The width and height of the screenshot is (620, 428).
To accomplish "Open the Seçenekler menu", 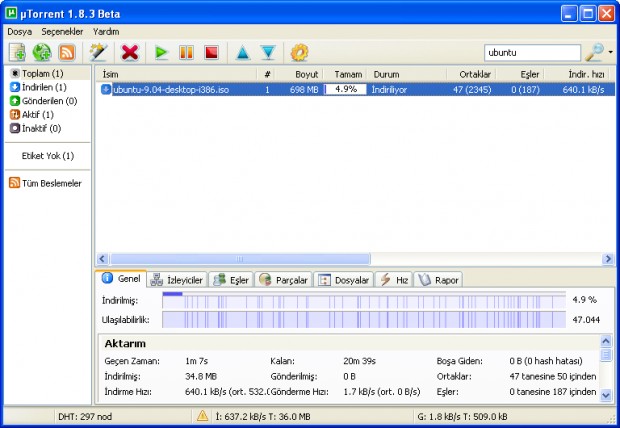I will [62, 32].
